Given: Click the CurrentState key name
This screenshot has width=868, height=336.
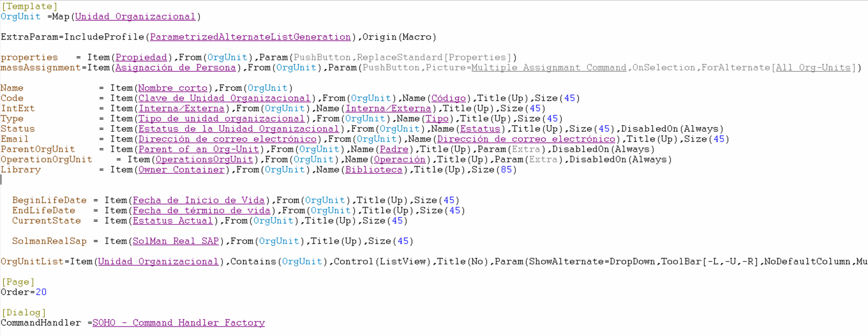Looking at the screenshot, I should [47, 221].
